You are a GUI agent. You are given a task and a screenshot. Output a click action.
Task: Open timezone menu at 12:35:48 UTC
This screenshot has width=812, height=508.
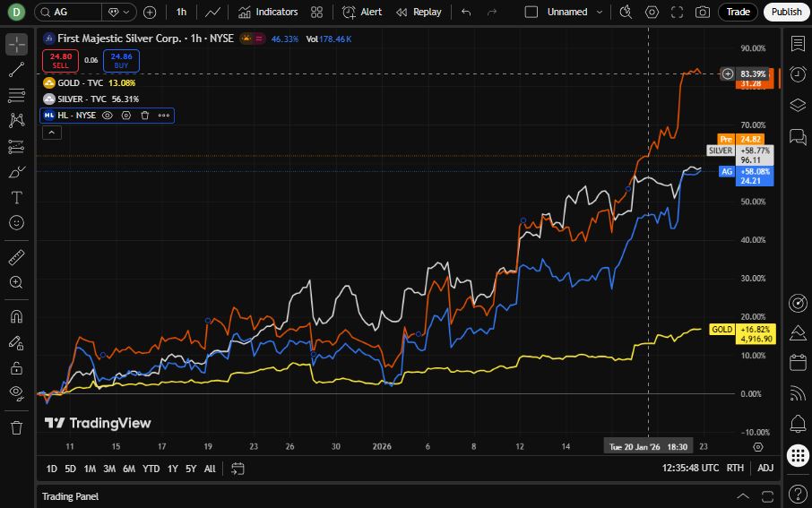tap(690, 468)
